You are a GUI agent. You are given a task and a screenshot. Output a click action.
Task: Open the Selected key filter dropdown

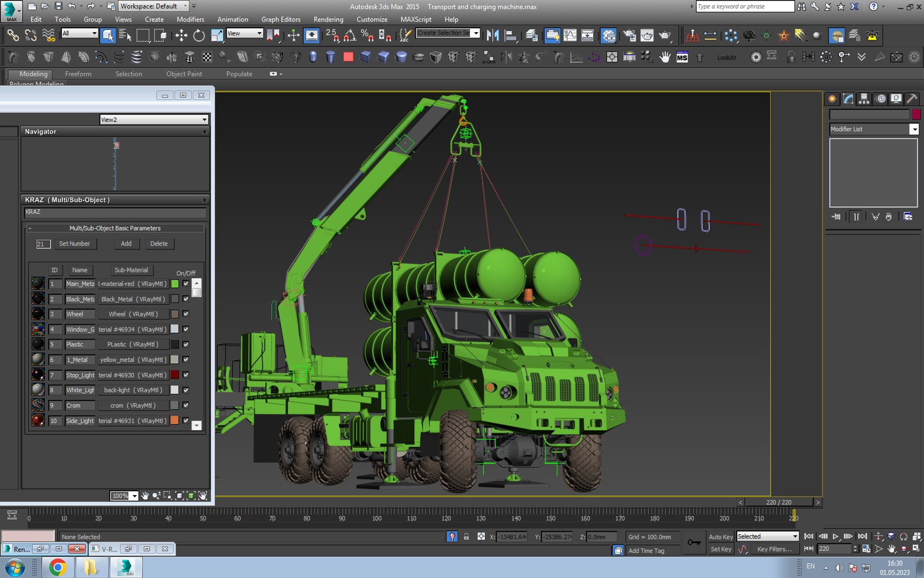coord(767,536)
